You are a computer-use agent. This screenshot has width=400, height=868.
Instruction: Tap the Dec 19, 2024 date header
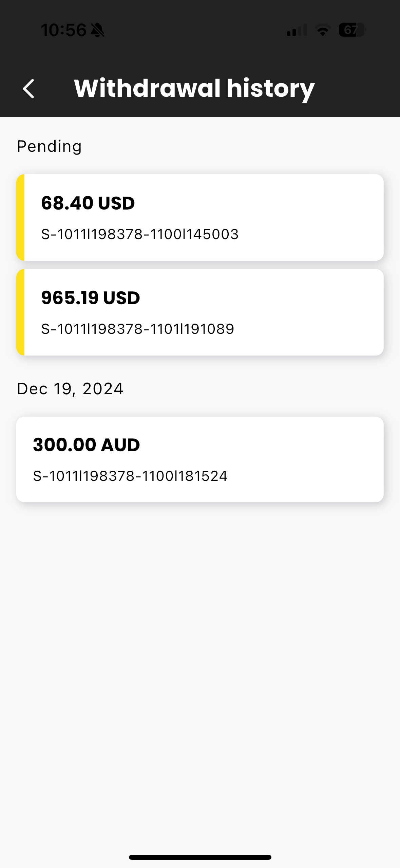70,389
